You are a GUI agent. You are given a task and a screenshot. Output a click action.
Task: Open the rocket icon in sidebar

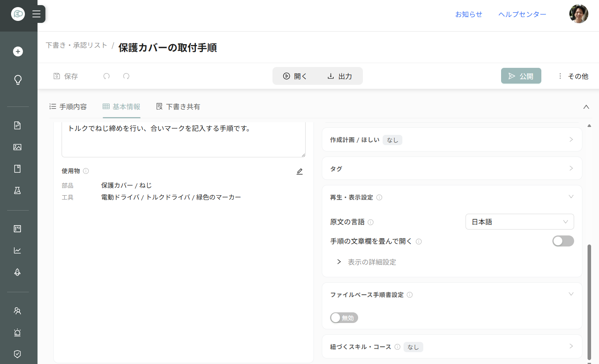tap(17, 272)
